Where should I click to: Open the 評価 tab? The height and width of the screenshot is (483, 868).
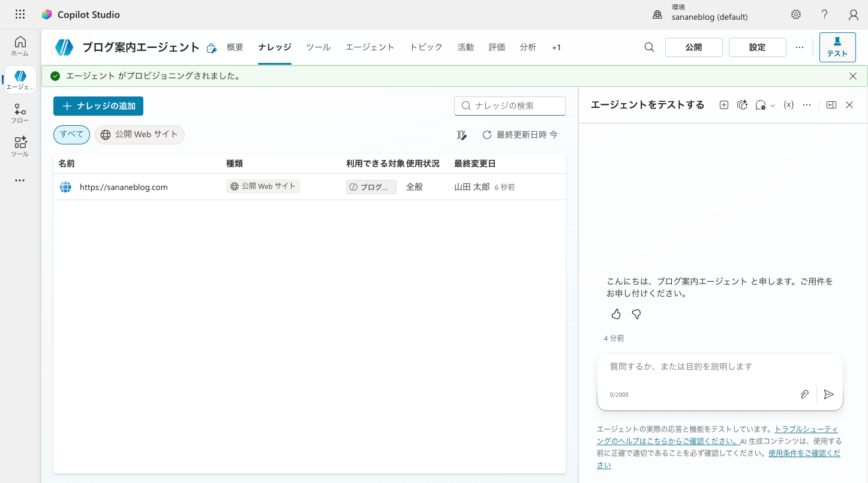click(497, 47)
